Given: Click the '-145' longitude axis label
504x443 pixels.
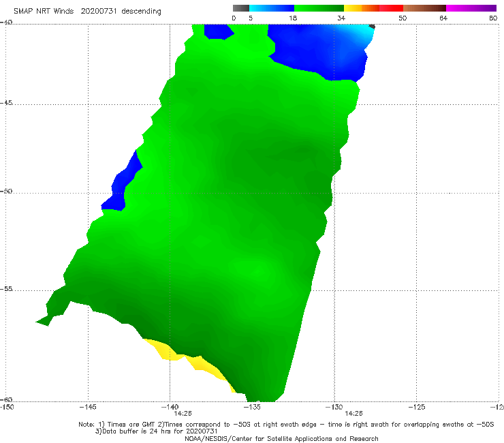Looking at the screenshot, I should pos(88,407).
